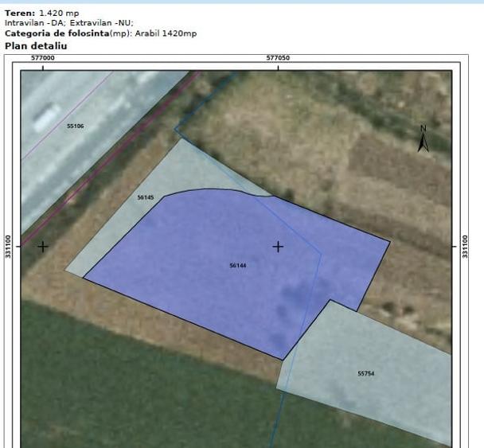
Task: Click the grid cross marker inside the blue parcel
Action: [x=278, y=247]
